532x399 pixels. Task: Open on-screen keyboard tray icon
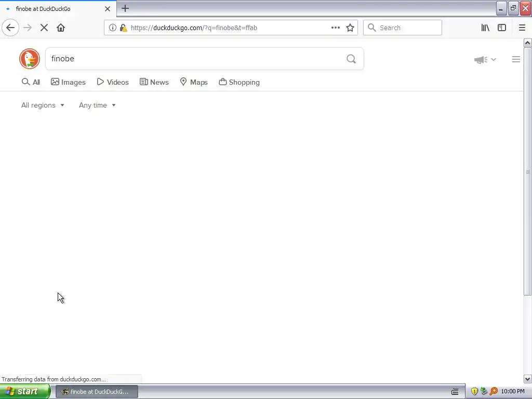tap(455, 392)
